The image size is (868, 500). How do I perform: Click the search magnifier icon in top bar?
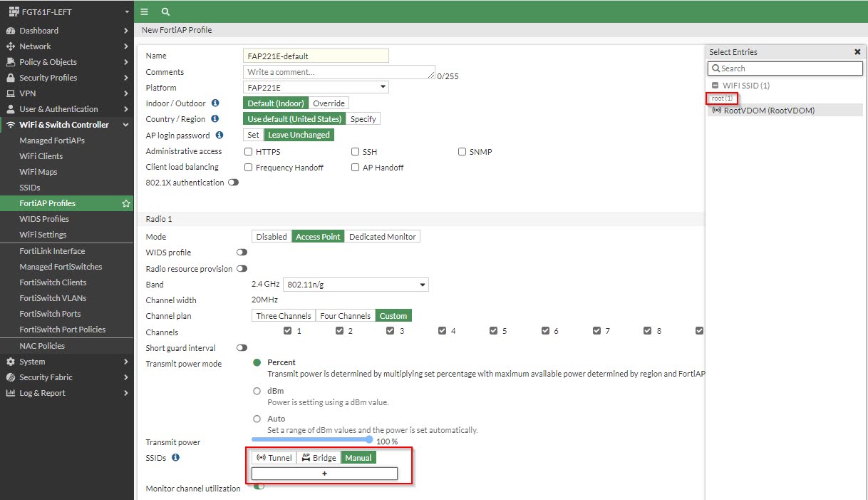point(165,12)
